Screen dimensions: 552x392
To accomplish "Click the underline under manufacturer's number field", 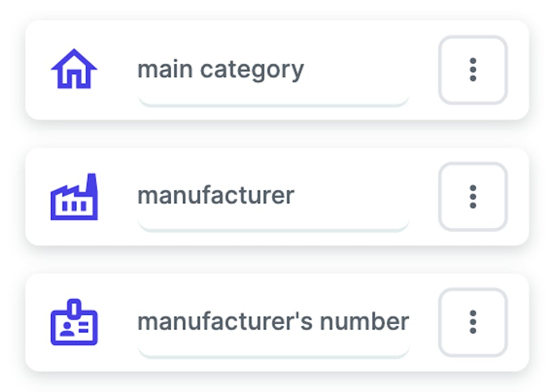I will click(x=273, y=353).
